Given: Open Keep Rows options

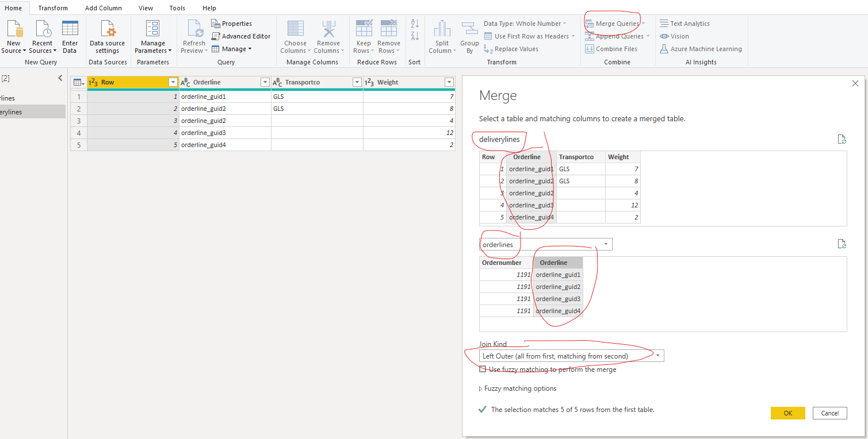Looking at the screenshot, I should pos(364,37).
